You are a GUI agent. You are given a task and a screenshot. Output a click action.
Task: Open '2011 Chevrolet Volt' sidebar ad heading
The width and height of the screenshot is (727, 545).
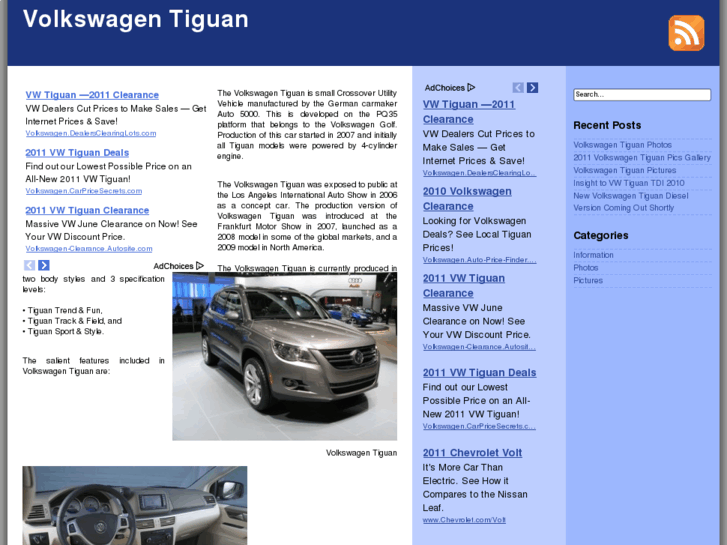point(472,453)
